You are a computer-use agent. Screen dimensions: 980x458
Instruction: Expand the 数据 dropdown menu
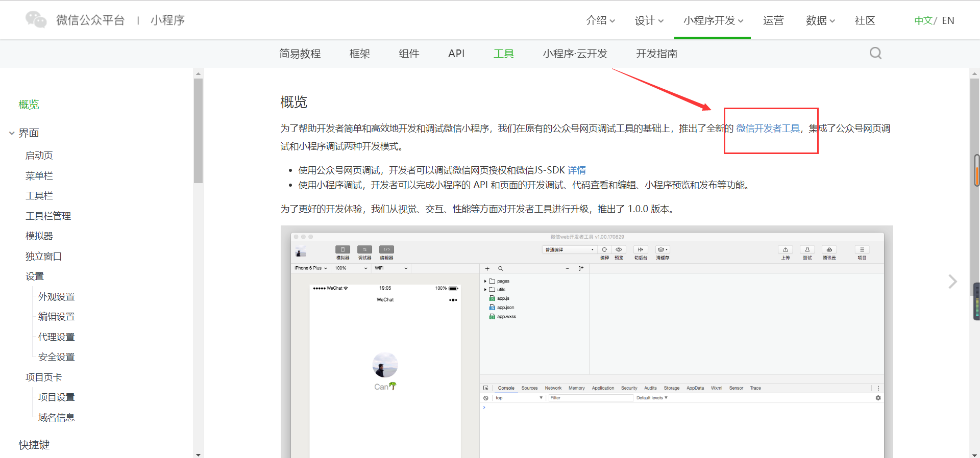pos(820,20)
